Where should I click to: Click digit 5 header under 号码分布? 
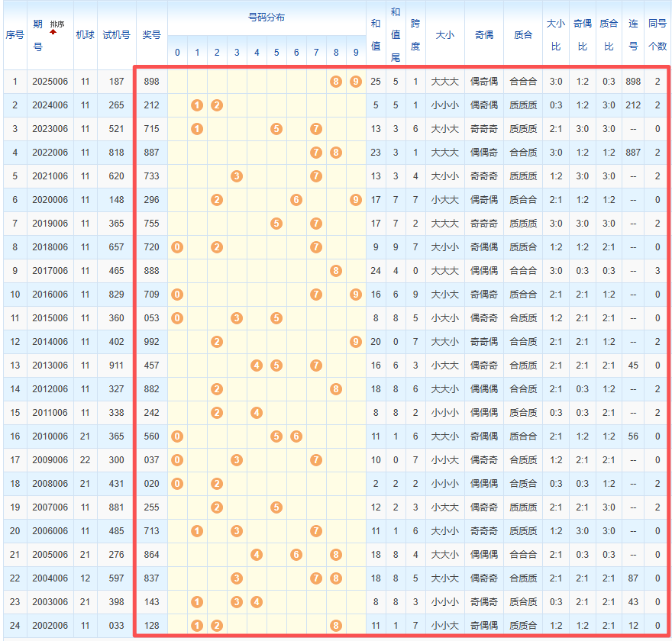(276, 53)
